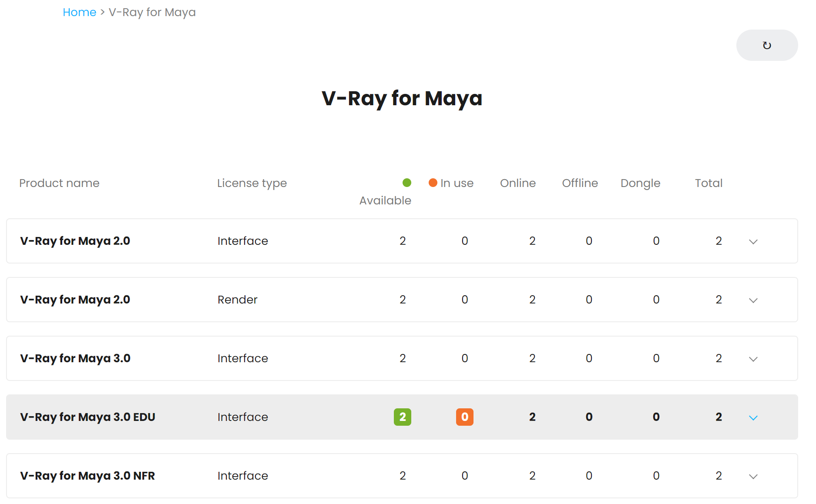This screenshot has width=816, height=504.
Task: Click the green Available status dot
Action: tap(407, 183)
